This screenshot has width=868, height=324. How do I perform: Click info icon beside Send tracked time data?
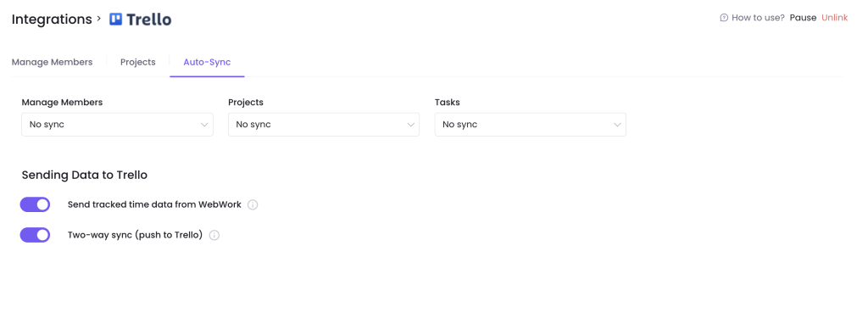click(253, 205)
